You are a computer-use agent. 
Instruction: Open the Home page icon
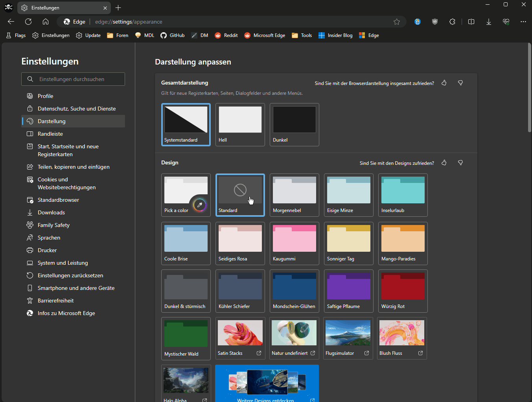(x=46, y=22)
